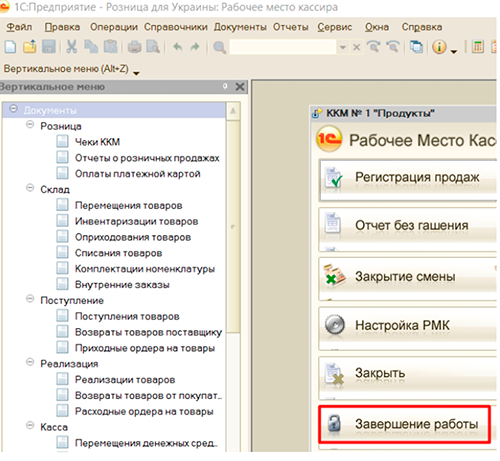This screenshot has width=500, height=461.
Task: Click the Open file folder icon
Action: click(30, 47)
